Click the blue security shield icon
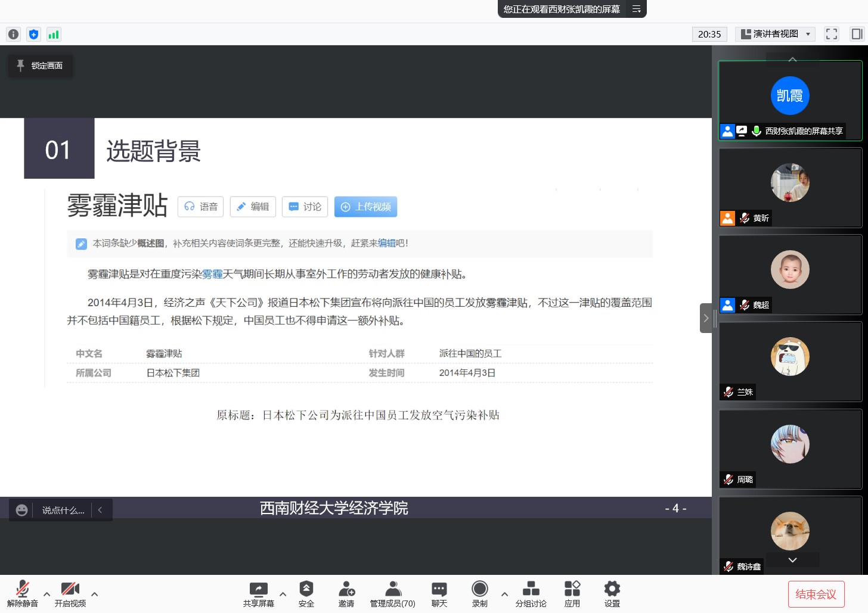 33,35
